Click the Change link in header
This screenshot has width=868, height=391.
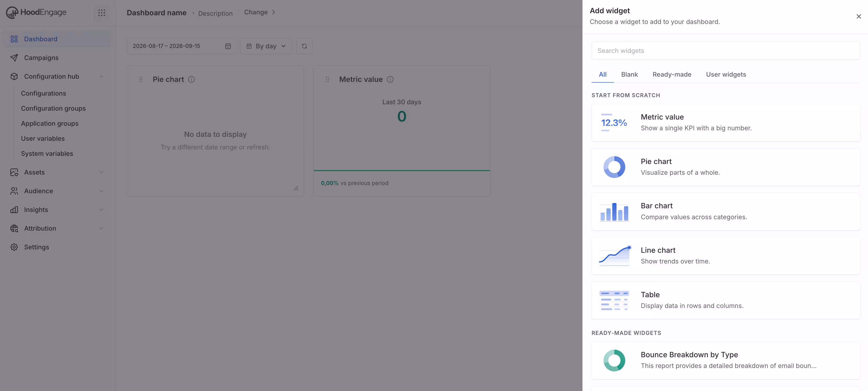(256, 13)
